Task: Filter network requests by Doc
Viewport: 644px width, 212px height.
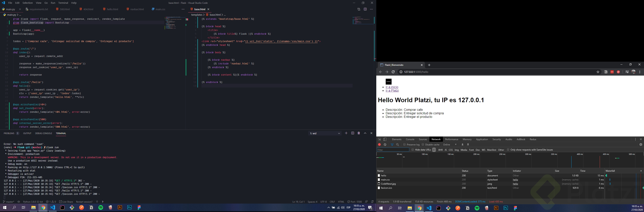Action: pyautogui.click(x=478, y=150)
